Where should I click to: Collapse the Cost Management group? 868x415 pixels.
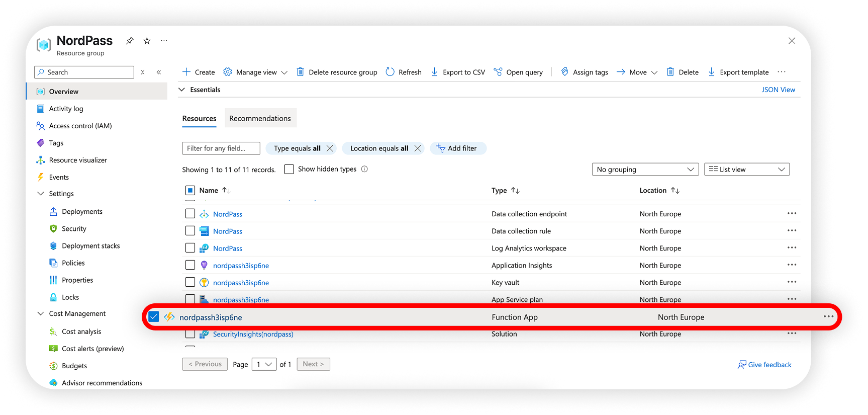(41, 313)
